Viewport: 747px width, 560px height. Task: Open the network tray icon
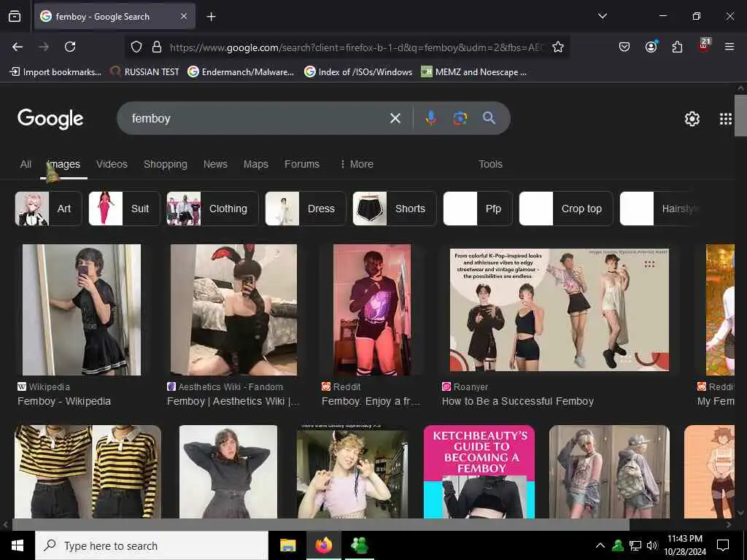635,545
